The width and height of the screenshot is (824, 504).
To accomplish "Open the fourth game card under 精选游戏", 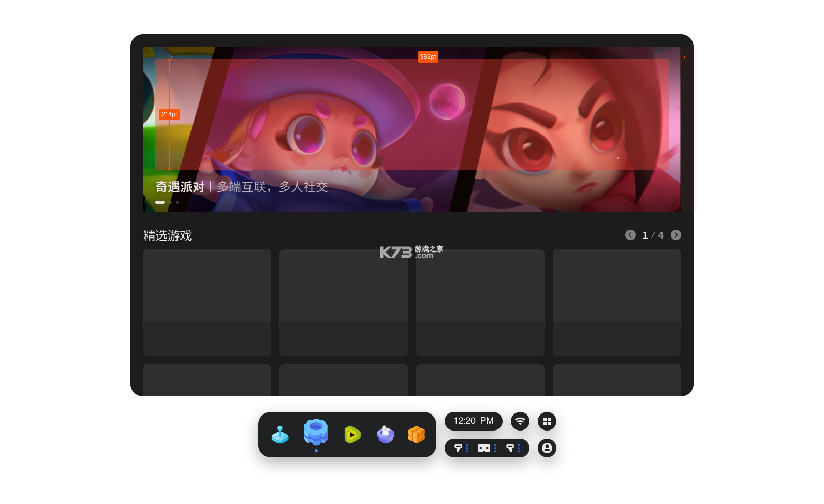I will click(617, 303).
